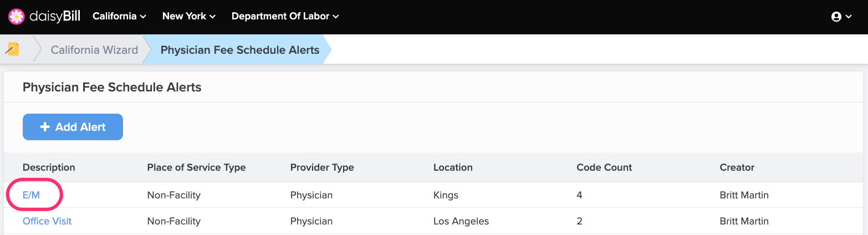Open the Office Visit alert link
The width and height of the screenshot is (868, 235).
pyautogui.click(x=47, y=221)
